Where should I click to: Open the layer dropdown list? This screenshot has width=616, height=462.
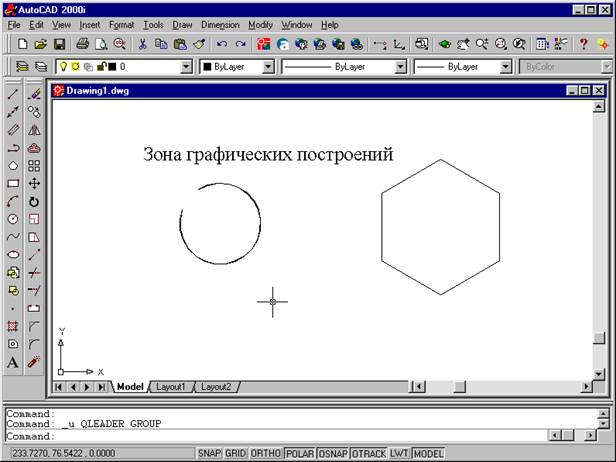186,67
